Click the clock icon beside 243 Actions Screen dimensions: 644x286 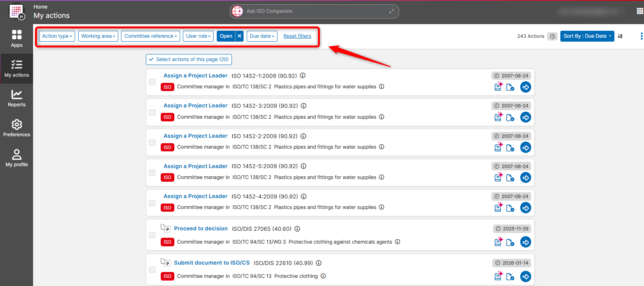tap(553, 36)
